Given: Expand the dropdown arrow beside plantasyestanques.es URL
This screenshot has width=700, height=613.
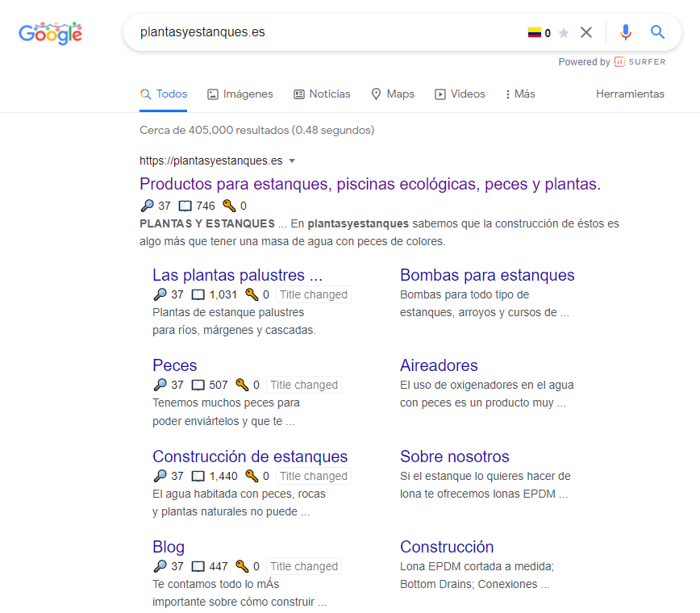Looking at the screenshot, I should click(292, 161).
